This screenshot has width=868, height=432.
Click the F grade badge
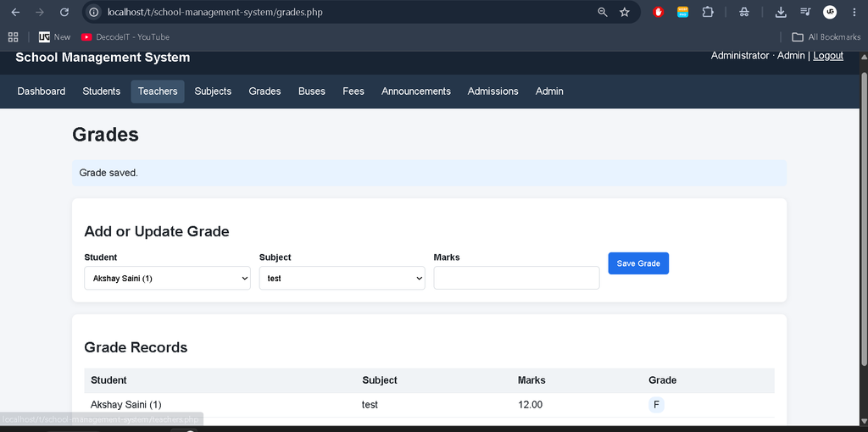[656, 405]
